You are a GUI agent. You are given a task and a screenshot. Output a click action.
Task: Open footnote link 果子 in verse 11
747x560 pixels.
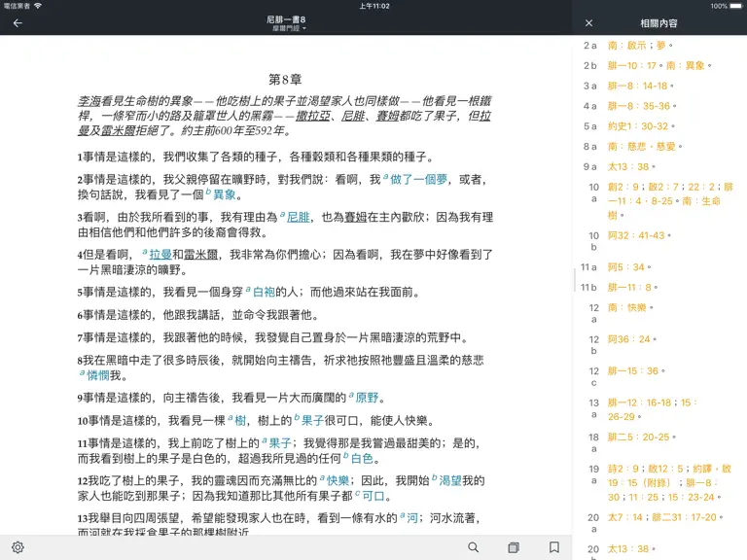[280, 443]
